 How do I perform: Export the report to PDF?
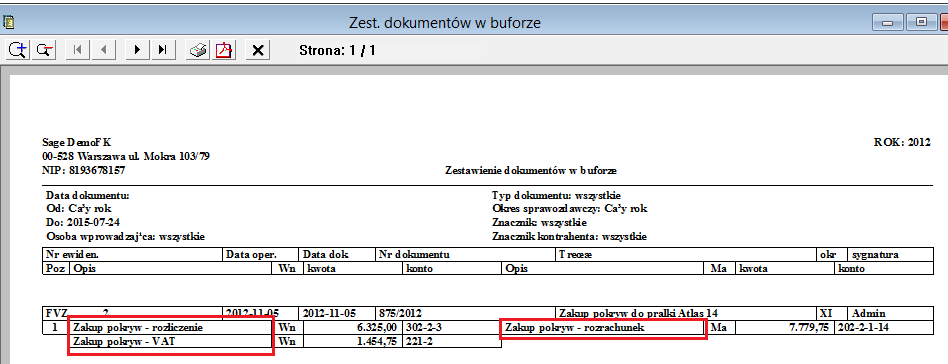point(224,50)
